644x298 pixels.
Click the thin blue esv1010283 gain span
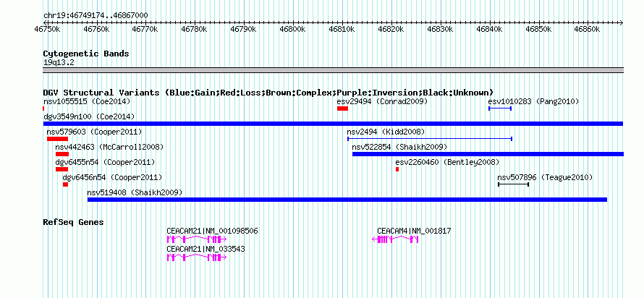500,108
